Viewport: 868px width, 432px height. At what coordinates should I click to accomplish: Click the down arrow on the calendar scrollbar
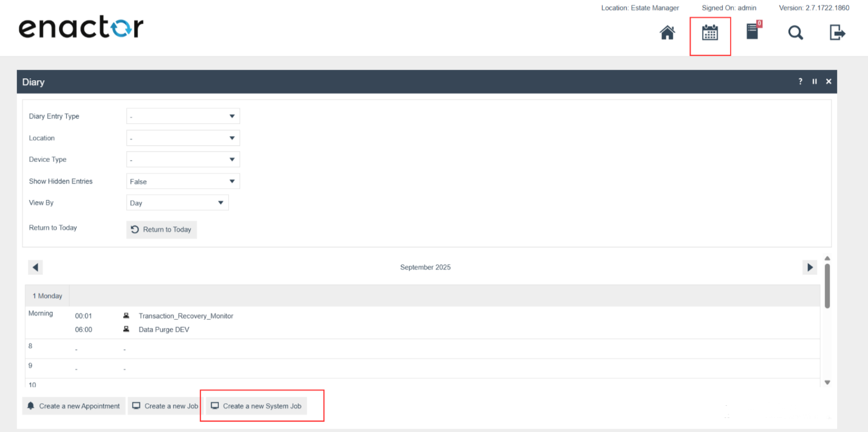coord(827,382)
